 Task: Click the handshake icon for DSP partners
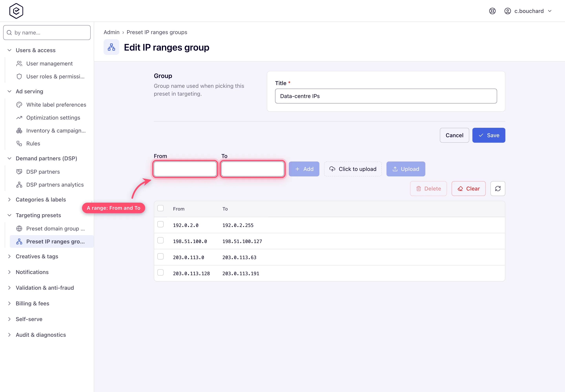pyautogui.click(x=19, y=172)
